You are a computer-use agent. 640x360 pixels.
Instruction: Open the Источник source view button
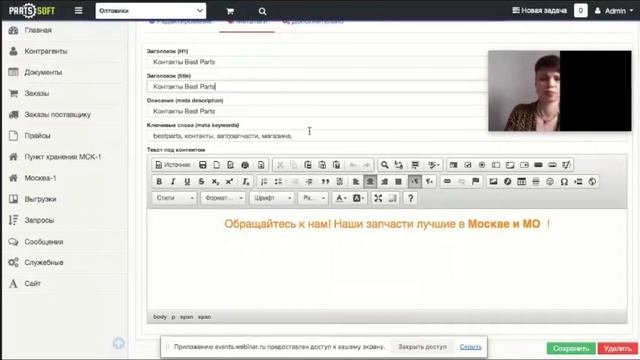coord(173,165)
